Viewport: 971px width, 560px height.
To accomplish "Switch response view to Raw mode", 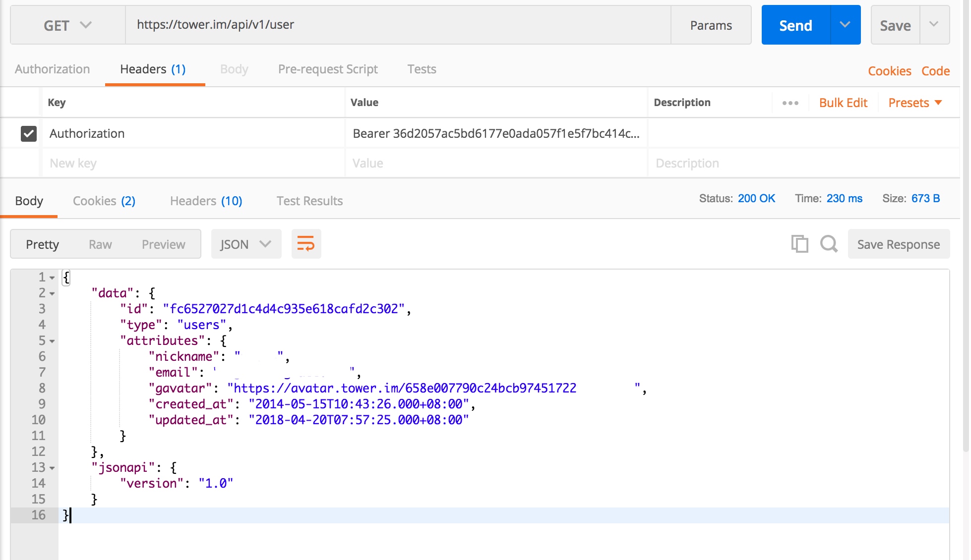I will [100, 244].
